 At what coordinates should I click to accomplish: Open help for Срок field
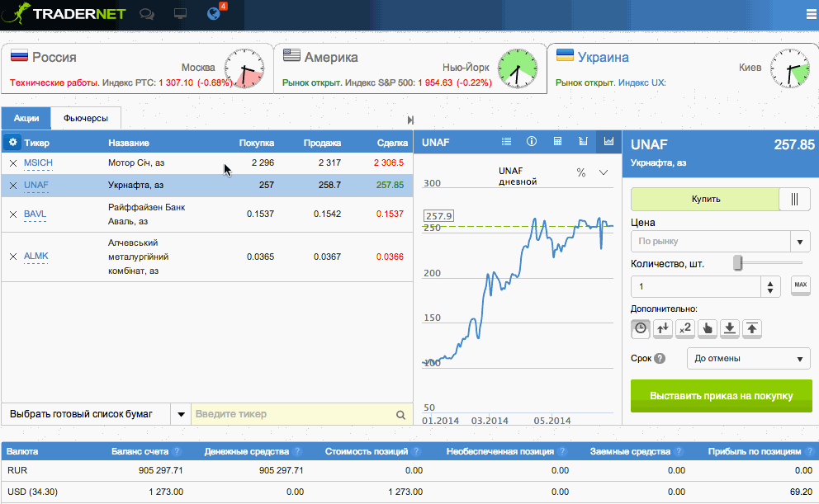pyautogui.click(x=660, y=359)
